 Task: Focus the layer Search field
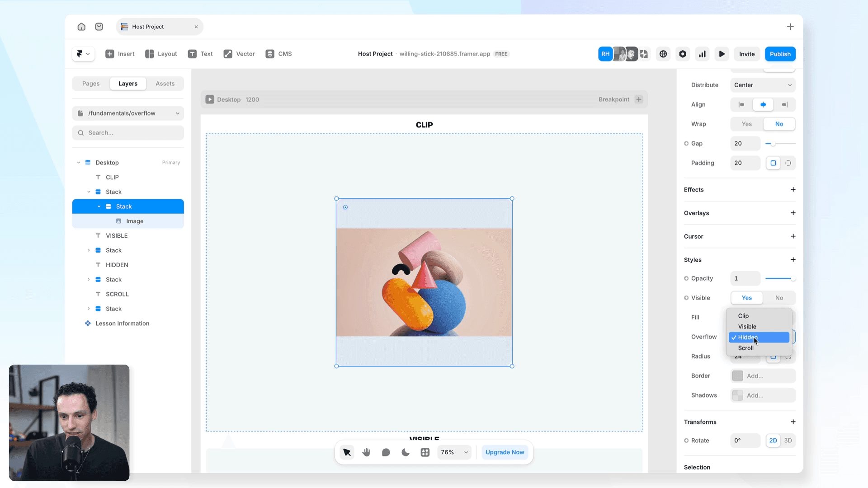128,133
